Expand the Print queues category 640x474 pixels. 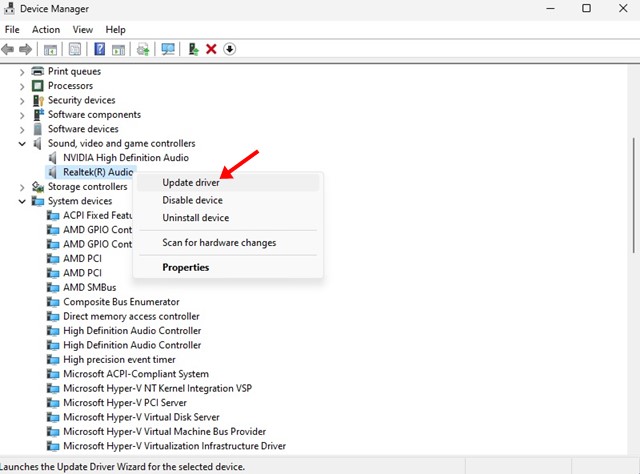pos(22,72)
